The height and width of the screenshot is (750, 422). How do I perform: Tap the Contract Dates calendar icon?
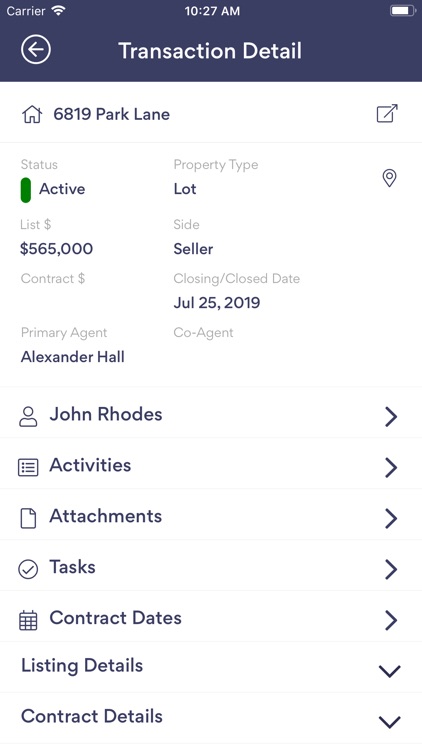click(x=28, y=620)
